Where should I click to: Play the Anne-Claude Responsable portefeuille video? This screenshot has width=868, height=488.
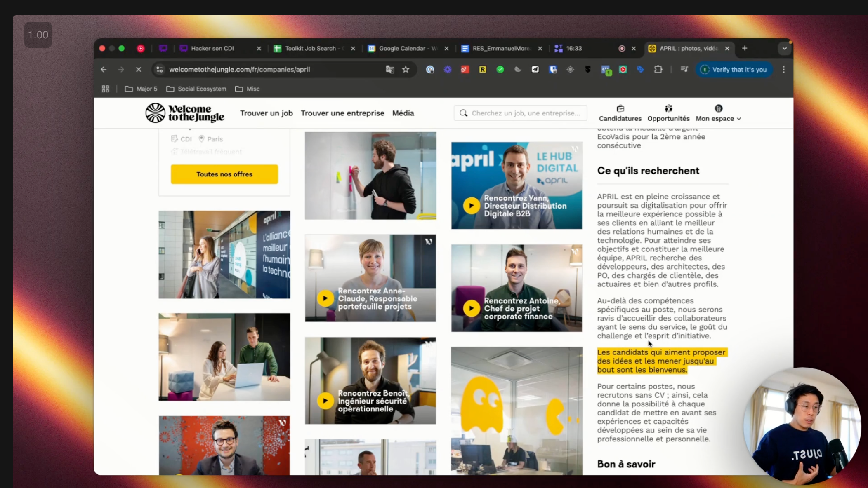click(325, 298)
